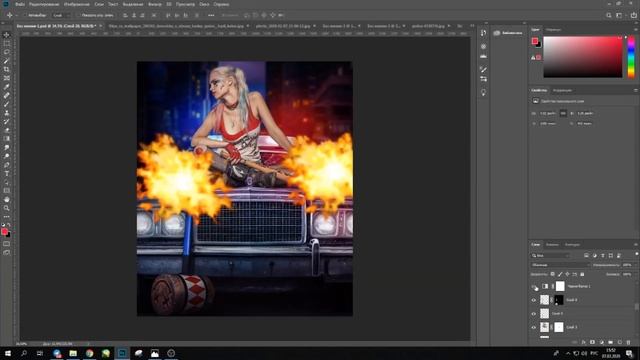The image size is (640, 360).
Task: Select the Clone Stamp tool
Action: (x=7, y=113)
